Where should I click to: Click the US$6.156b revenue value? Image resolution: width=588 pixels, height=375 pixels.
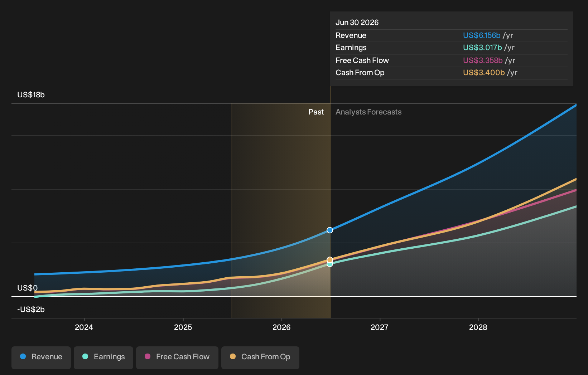482,35
